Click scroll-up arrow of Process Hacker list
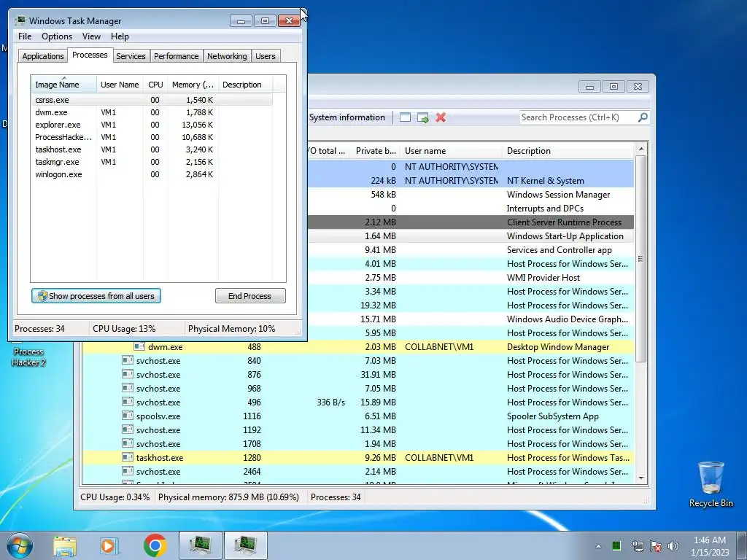 pyautogui.click(x=640, y=149)
